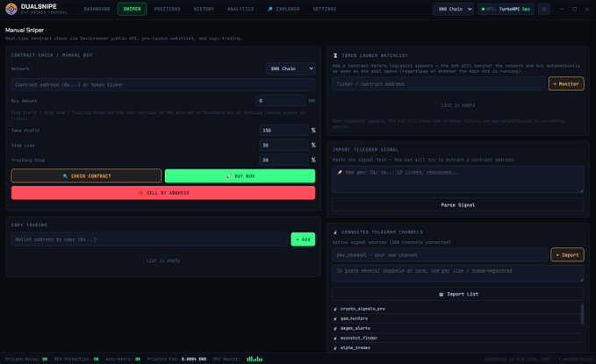Click the Monitor button
596x364 pixels.
tap(566, 84)
